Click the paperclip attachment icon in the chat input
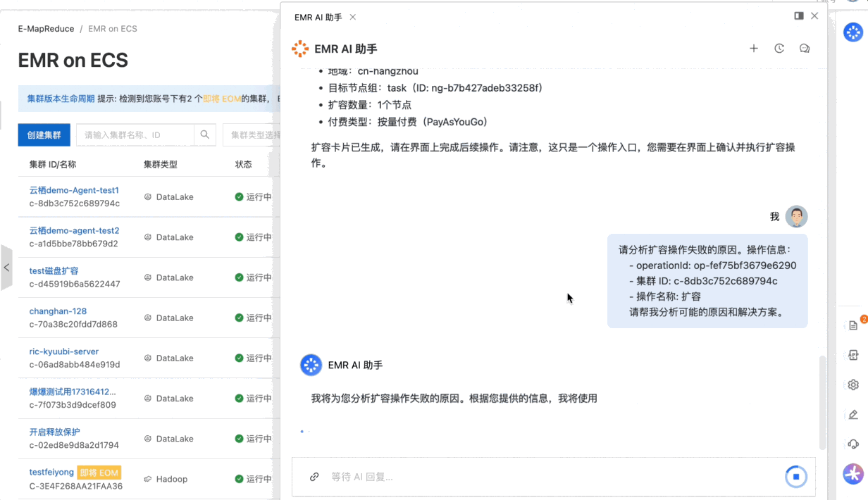The width and height of the screenshot is (868, 500). coord(314,477)
